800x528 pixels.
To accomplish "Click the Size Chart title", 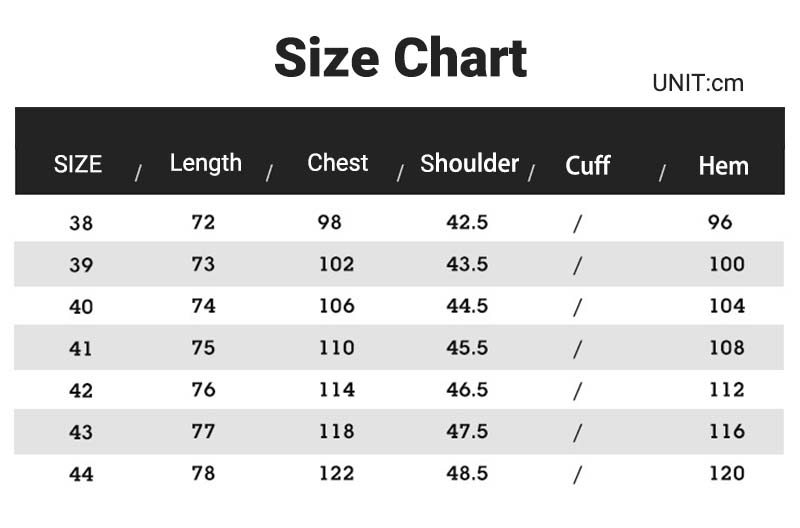I will coord(401,58).
